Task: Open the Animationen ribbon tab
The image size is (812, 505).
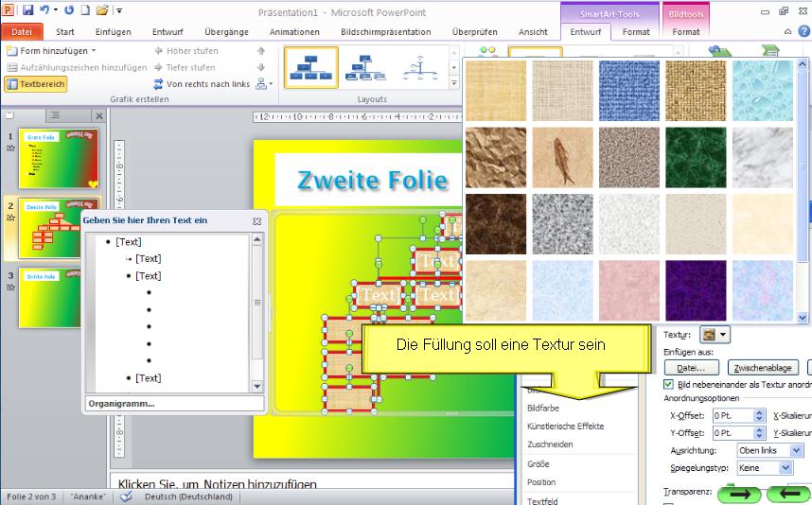Action: click(294, 31)
